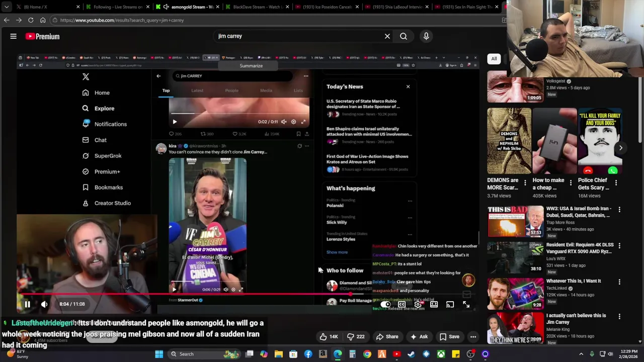Image resolution: width=644 pixels, height=362 pixels.
Task: Open the browser home page button
Action: pyautogui.click(x=43, y=20)
